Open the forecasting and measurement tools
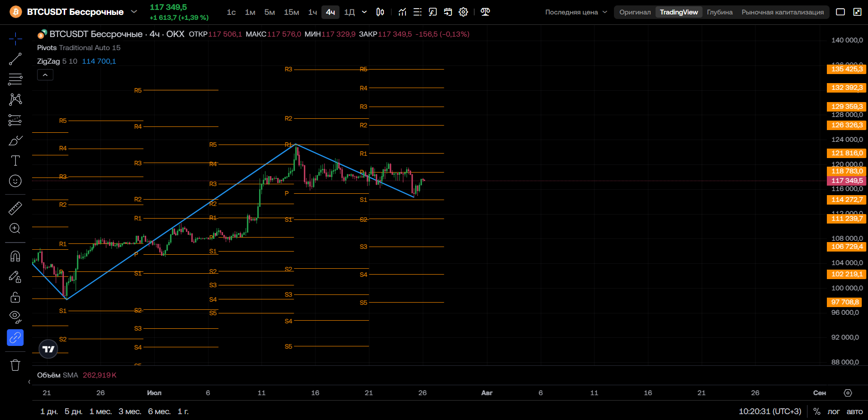The height and width of the screenshot is (420, 868). coord(15,120)
